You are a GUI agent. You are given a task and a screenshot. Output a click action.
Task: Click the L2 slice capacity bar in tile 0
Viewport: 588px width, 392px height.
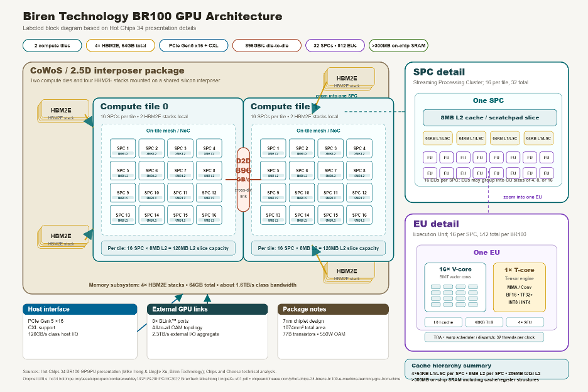tap(168, 248)
